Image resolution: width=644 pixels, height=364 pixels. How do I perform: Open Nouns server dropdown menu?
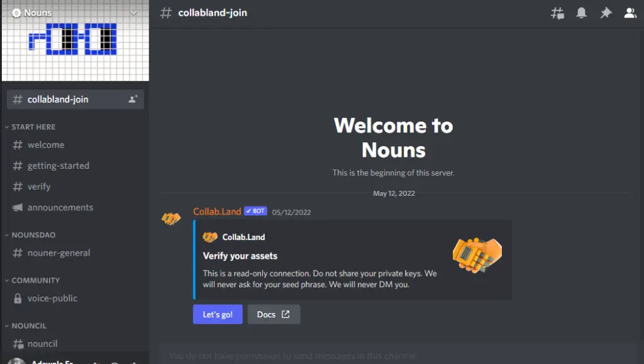75,13
